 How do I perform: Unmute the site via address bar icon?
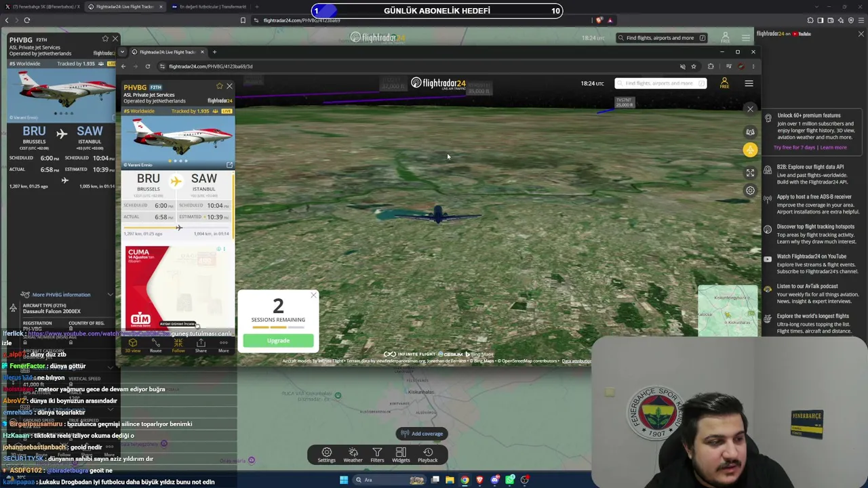682,66
